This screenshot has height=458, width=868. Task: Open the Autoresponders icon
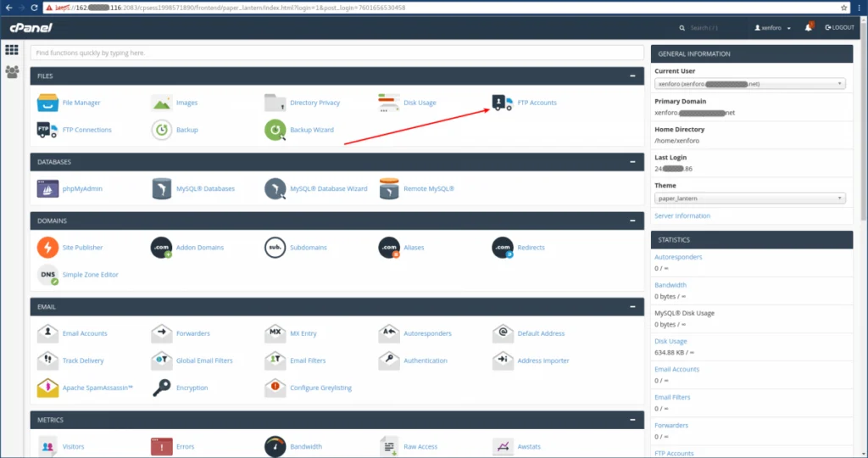[388, 333]
